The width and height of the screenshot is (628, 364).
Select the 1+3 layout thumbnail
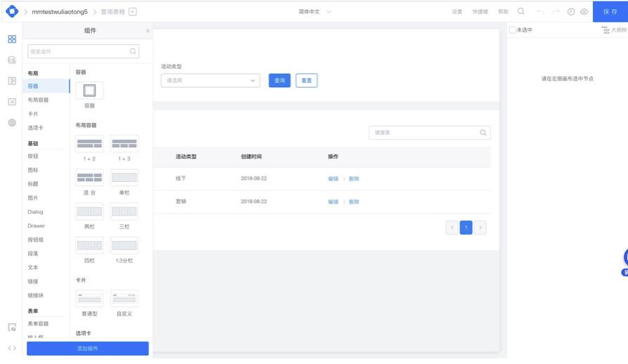pyautogui.click(x=124, y=143)
